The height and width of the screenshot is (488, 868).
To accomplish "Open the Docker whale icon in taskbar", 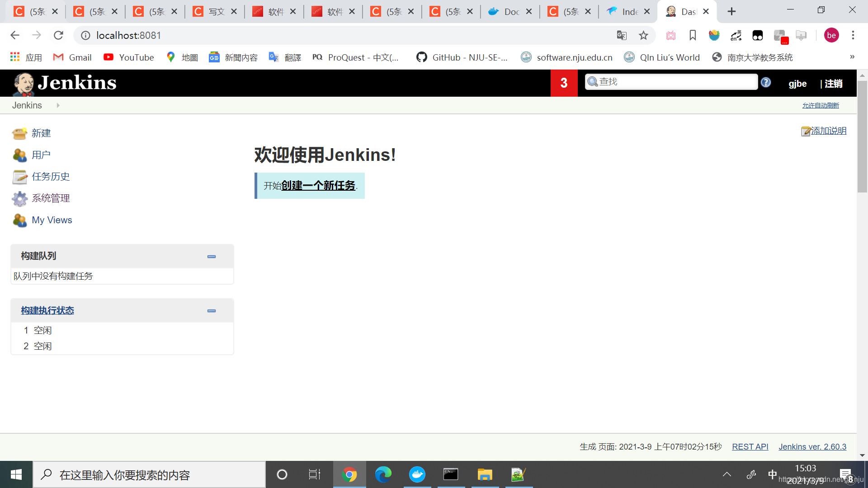I will pyautogui.click(x=417, y=474).
